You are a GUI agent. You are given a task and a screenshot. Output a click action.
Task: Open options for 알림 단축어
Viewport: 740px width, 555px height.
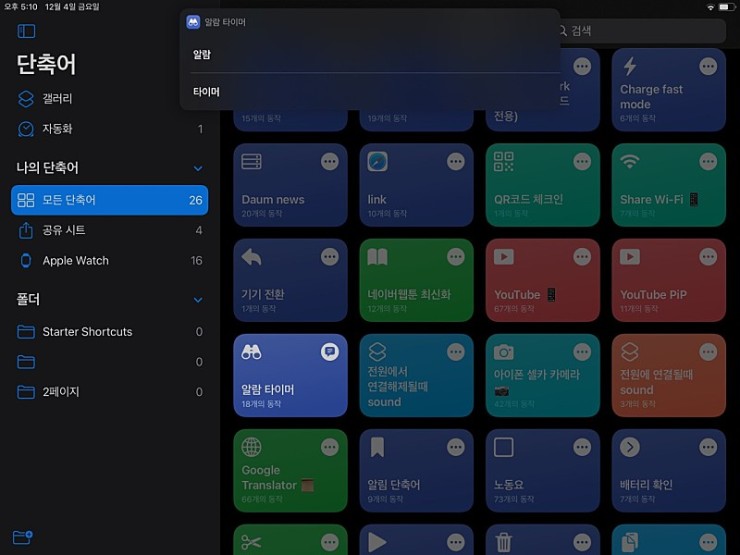coord(455,447)
